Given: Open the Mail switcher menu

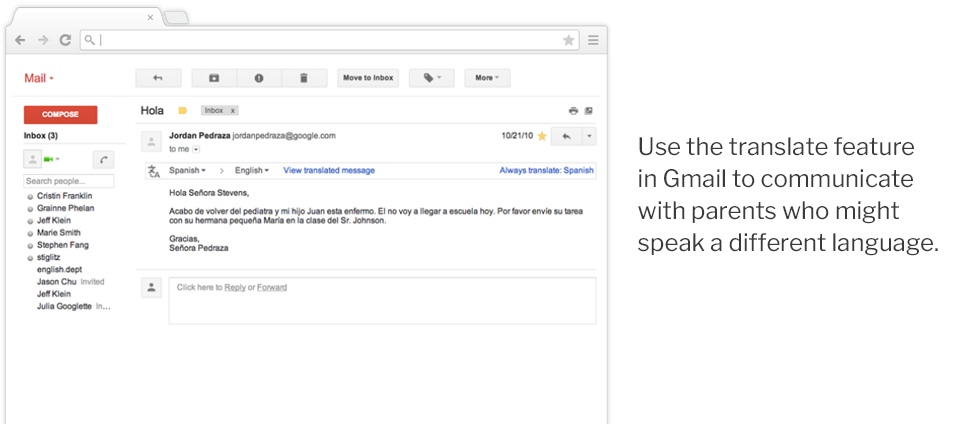Looking at the screenshot, I should 39,78.
